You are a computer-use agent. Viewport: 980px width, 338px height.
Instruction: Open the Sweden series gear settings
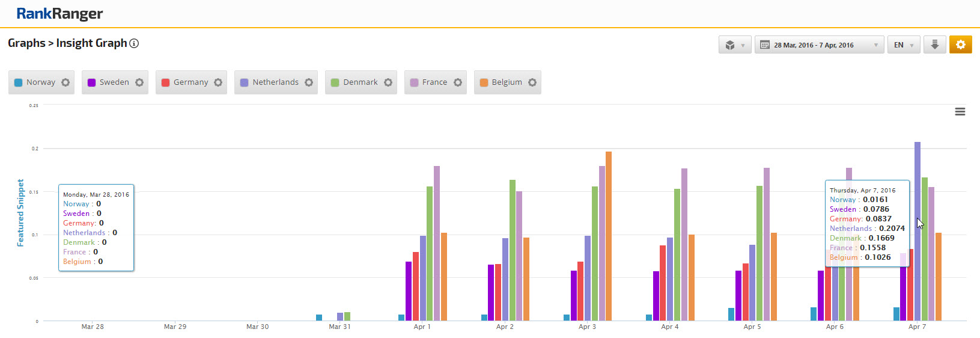(139, 82)
